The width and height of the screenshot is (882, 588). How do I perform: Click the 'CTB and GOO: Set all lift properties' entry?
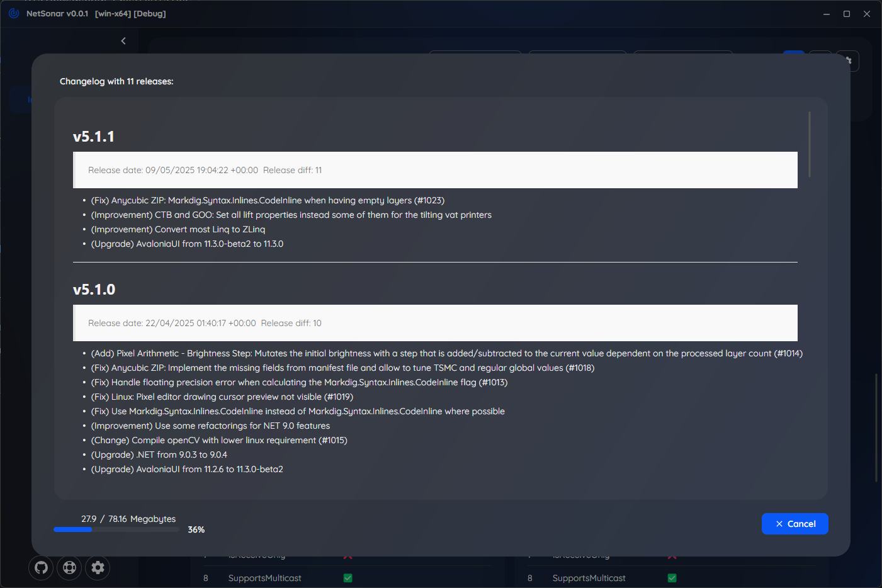point(291,215)
